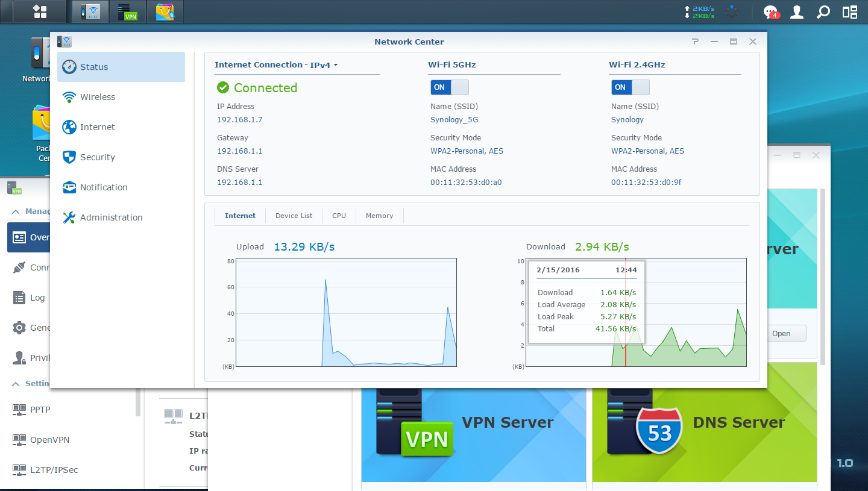Viewport: 868px width, 491px height.
Task: Open the user options icon
Action: coord(797,12)
